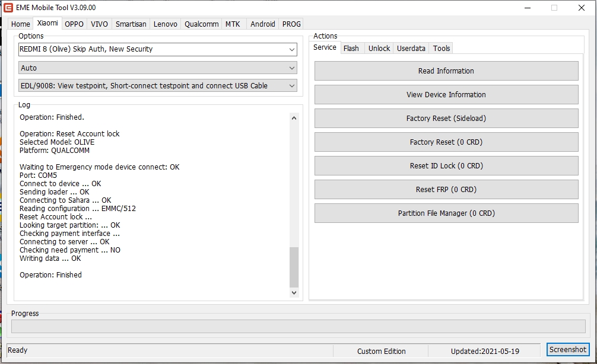597x364 pixels.
Task: Click 'Writing data ... OK' log line
Action: coord(50,258)
